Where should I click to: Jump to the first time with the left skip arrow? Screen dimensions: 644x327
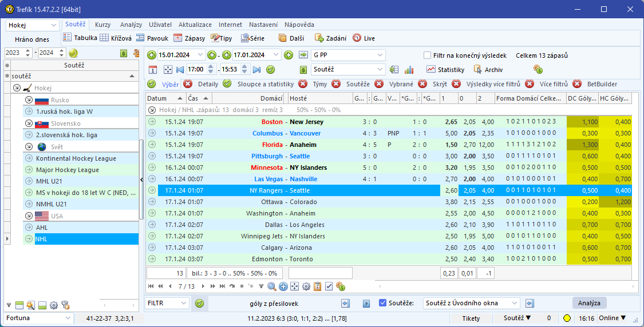click(x=180, y=69)
